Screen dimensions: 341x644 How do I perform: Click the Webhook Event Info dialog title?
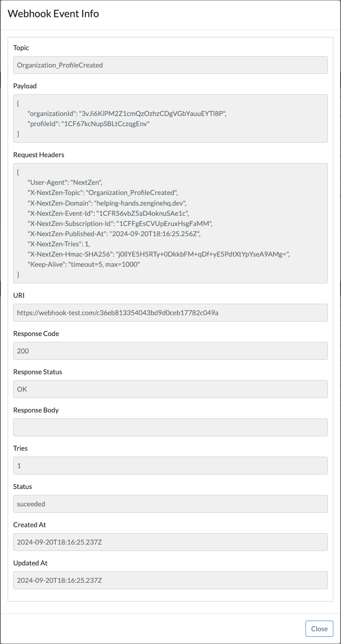53,14
